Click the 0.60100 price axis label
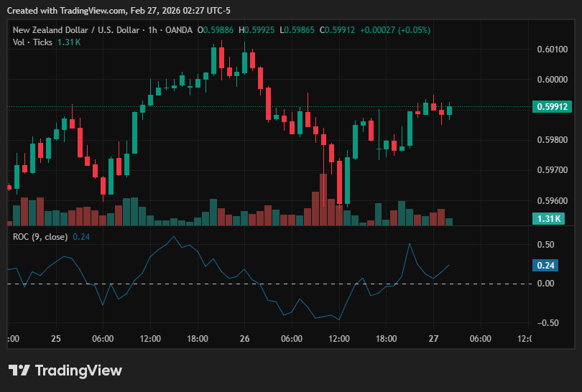Image resolution: width=582 pixels, height=392 pixels. point(553,50)
